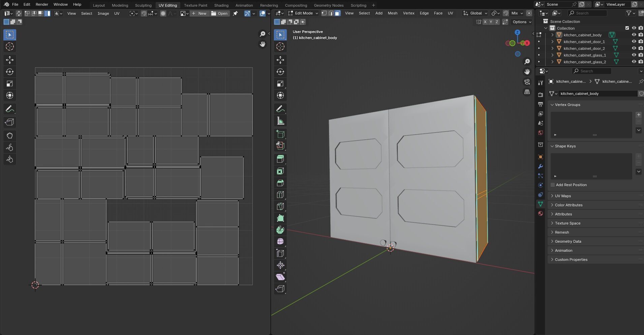Open the Material properties tab icon
644x335 pixels.
541,213
